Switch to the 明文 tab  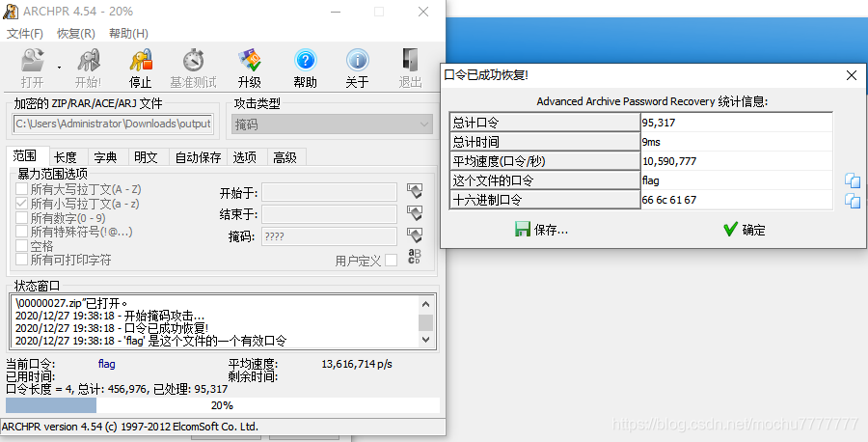click(x=147, y=157)
